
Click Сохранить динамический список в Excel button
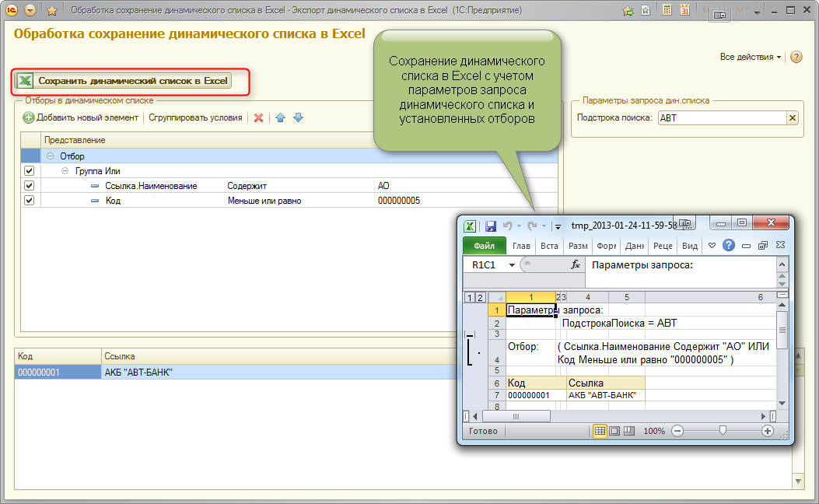click(x=123, y=81)
